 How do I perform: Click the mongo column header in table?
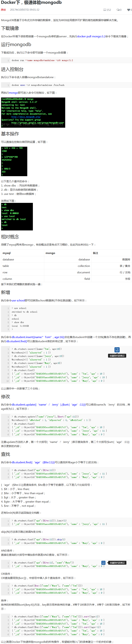click(50, 253)
